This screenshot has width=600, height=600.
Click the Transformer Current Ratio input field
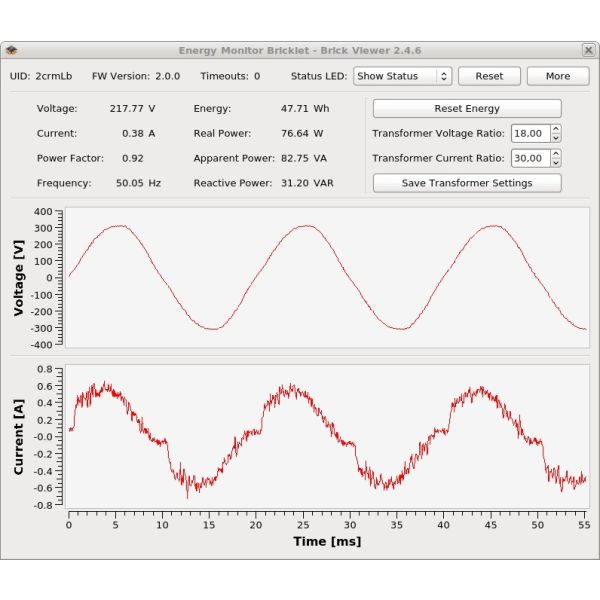click(x=531, y=158)
